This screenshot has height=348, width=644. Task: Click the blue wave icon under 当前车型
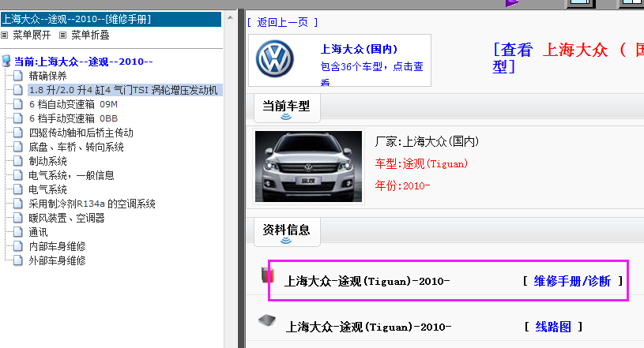tap(286, 117)
